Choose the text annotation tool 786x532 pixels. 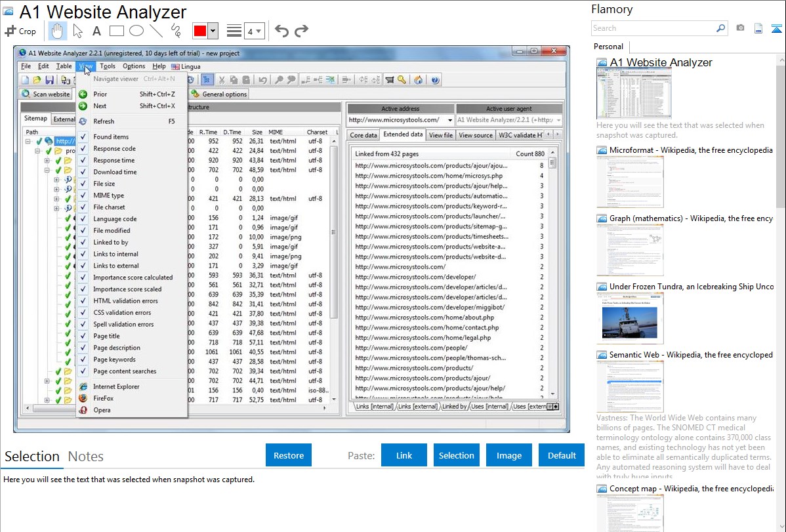pos(96,31)
